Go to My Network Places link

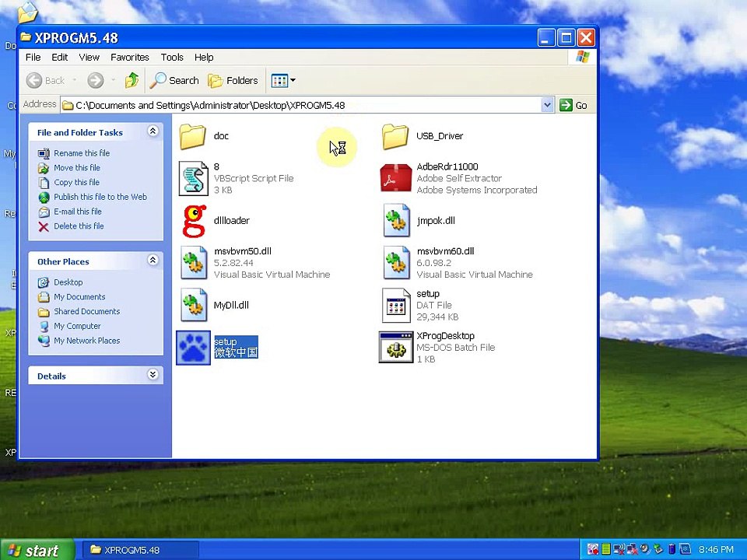pyautogui.click(x=86, y=341)
